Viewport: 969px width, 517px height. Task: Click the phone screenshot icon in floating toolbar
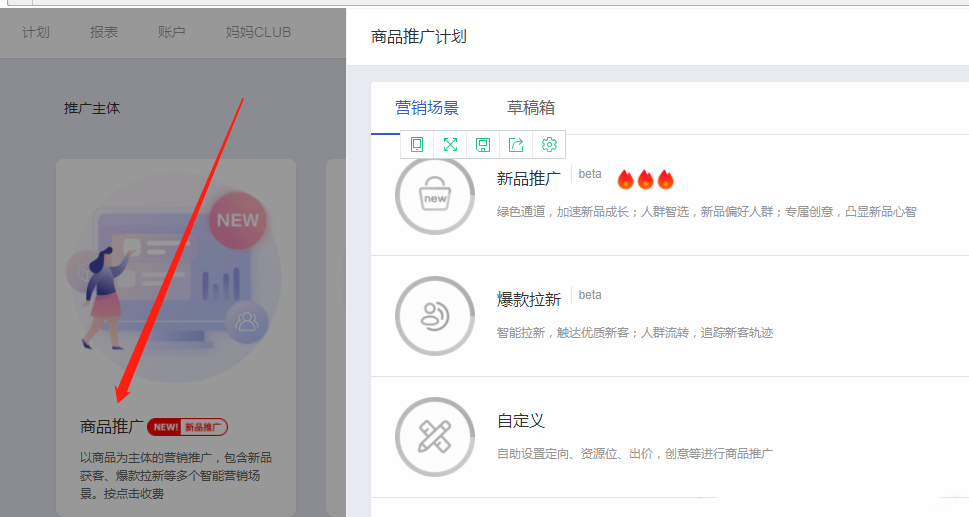click(417, 145)
